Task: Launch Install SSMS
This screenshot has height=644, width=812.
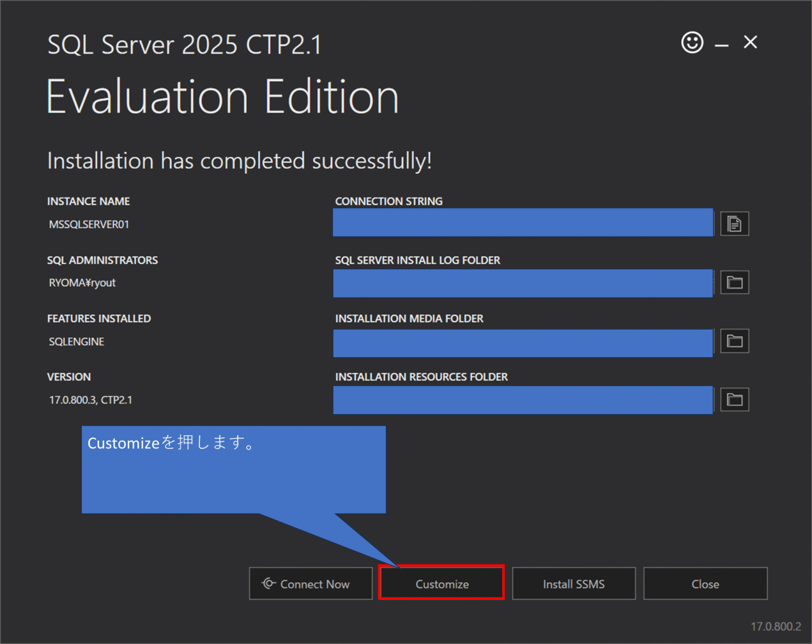Action: click(x=573, y=583)
